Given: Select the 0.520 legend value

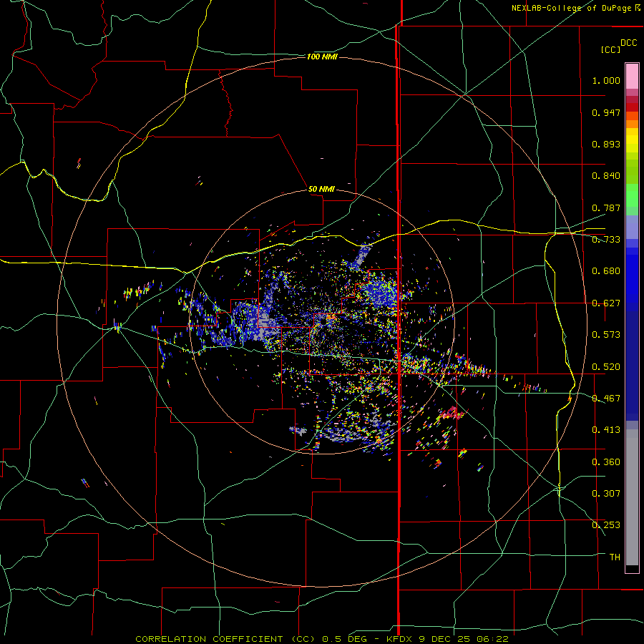Looking at the screenshot, I should click(606, 367).
